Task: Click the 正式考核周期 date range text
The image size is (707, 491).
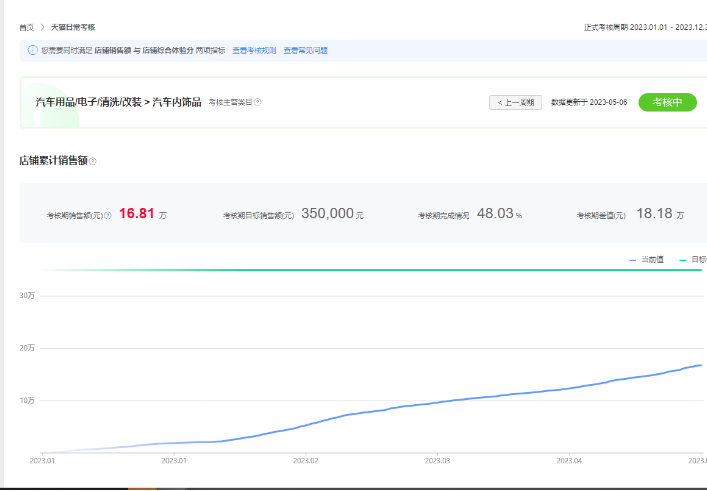Action: tap(645, 28)
